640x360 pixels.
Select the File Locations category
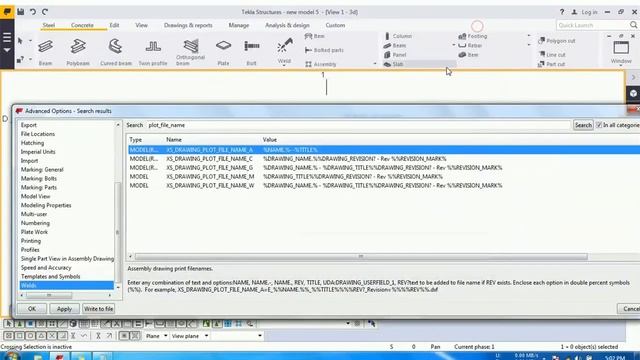38,134
